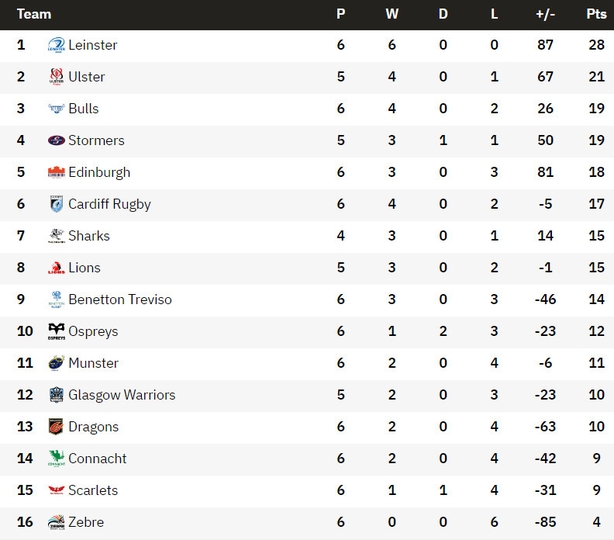The image size is (614, 540).
Task: Open the Munster team link
Action: pyautogui.click(x=93, y=363)
